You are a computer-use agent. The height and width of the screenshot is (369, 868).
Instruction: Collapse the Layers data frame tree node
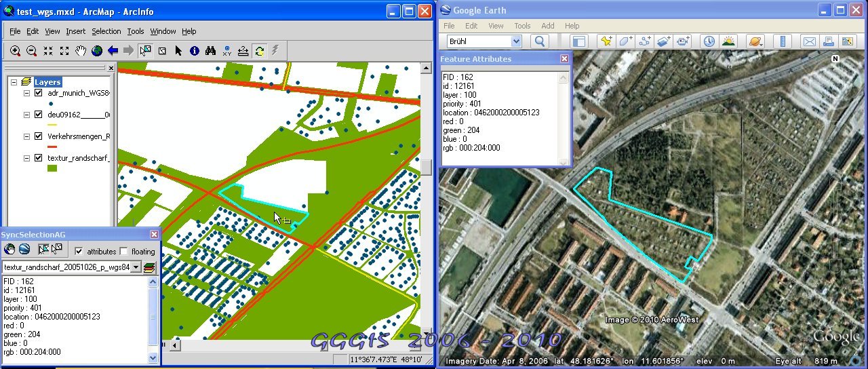coord(14,82)
